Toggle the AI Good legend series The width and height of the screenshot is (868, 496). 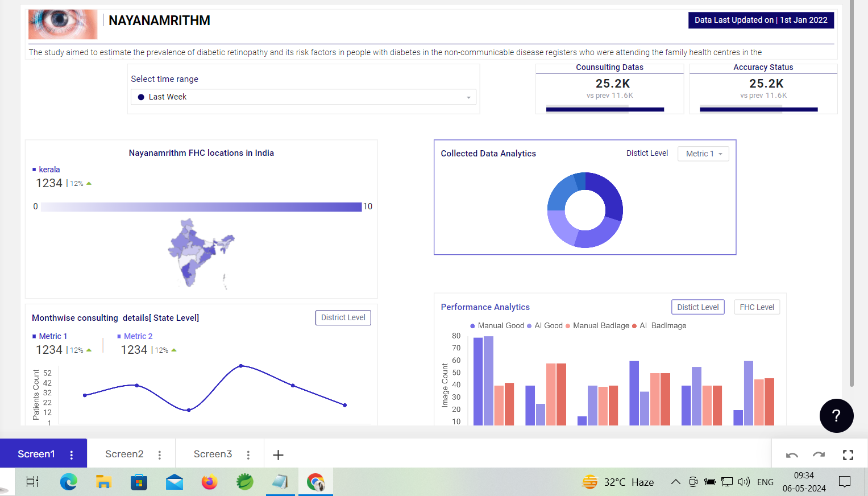click(x=545, y=325)
